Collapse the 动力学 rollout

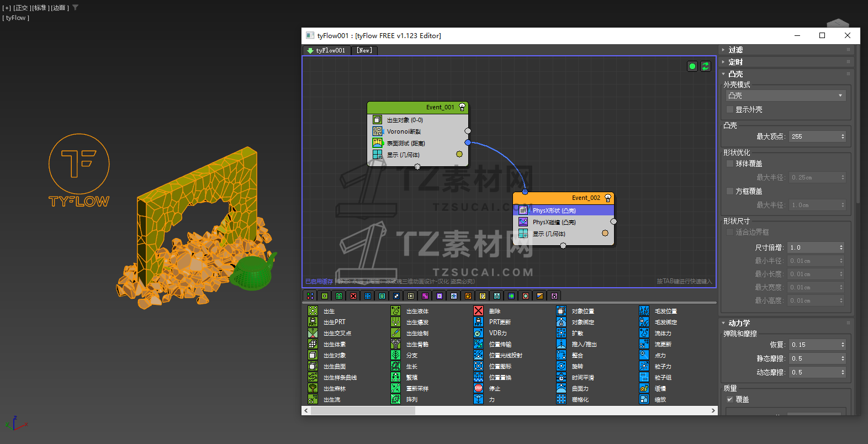pos(738,323)
